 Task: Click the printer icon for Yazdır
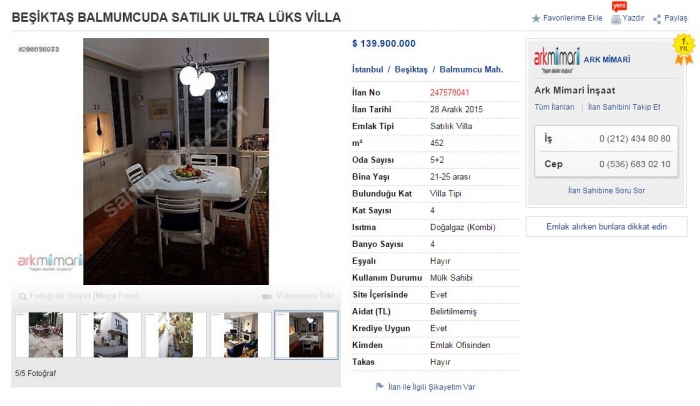(x=616, y=19)
